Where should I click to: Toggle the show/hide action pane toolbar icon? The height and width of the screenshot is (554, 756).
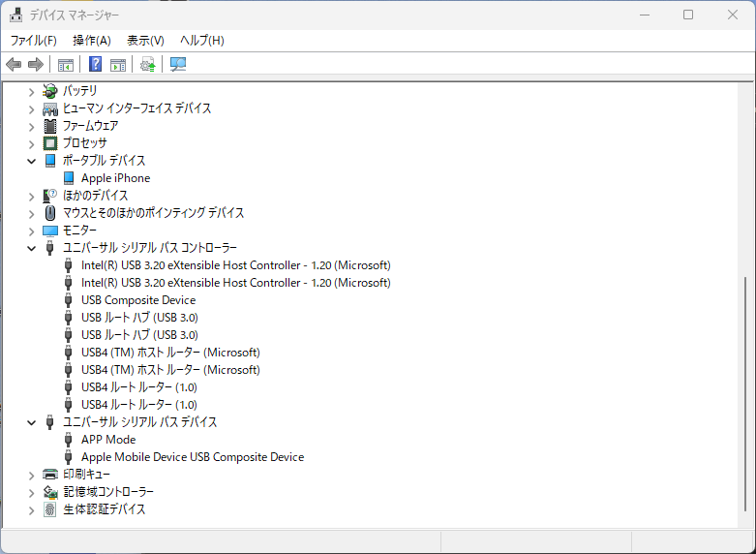coord(118,64)
